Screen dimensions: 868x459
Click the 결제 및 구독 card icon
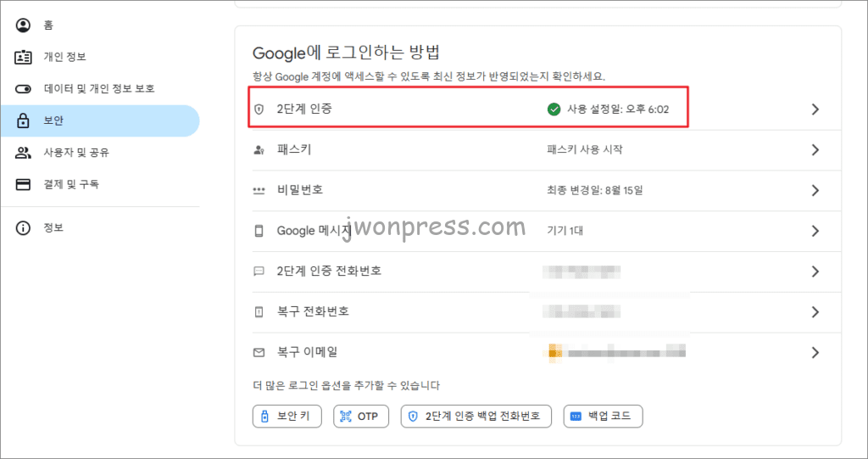[x=24, y=184]
